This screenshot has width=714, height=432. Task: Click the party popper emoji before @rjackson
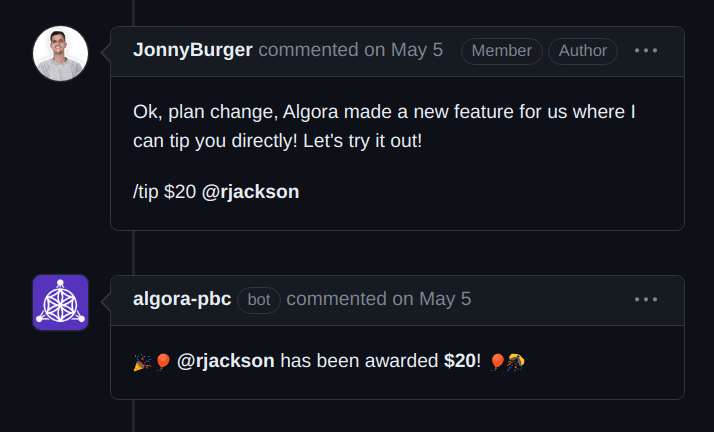141,362
